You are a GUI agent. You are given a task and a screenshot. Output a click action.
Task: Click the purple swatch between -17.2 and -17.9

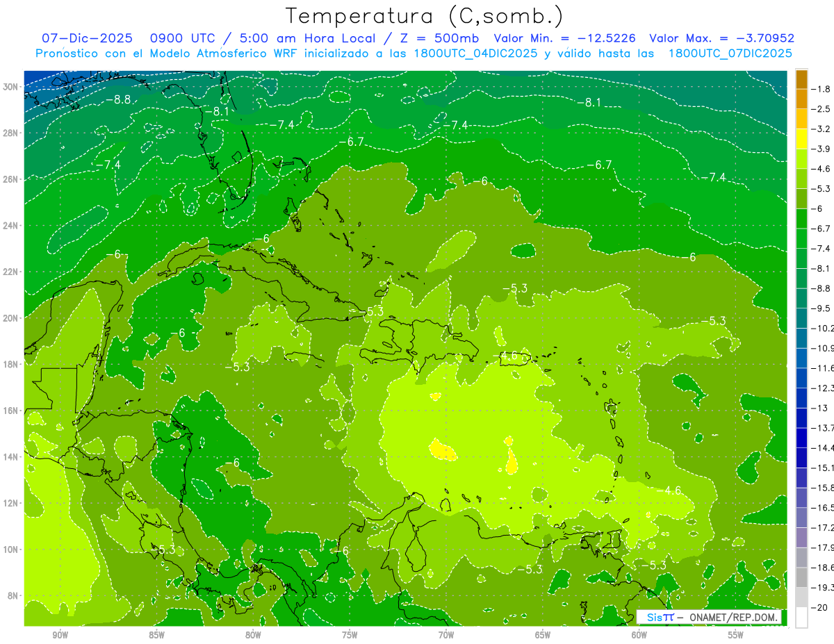click(801, 537)
